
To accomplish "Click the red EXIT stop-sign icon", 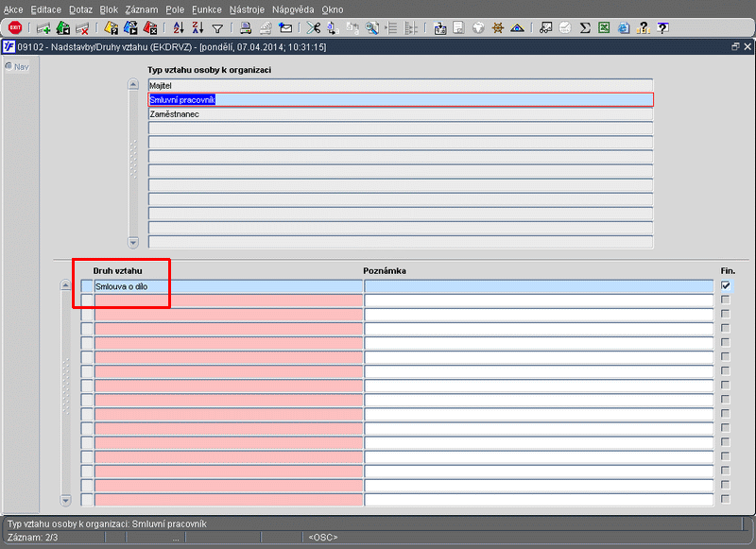I will [15, 28].
